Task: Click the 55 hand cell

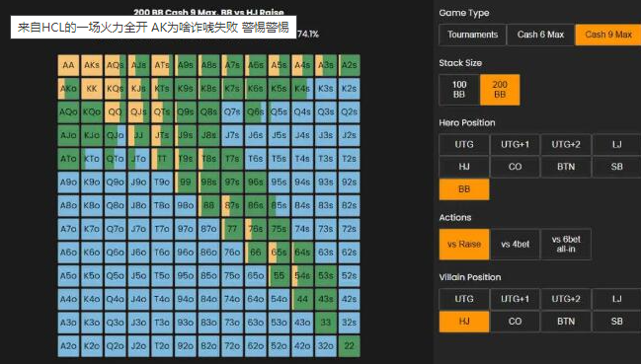Action: pyautogui.click(x=279, y=276)
